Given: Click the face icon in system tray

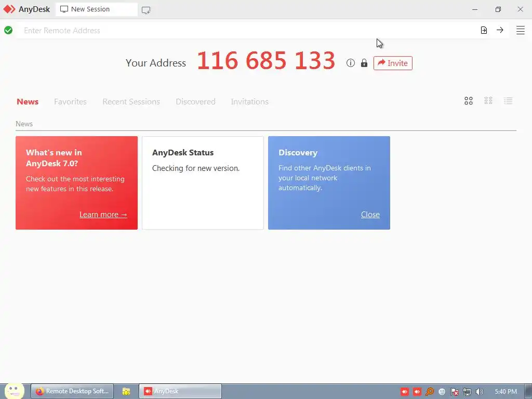Looking at the screenshot, I should click(442, 392).
